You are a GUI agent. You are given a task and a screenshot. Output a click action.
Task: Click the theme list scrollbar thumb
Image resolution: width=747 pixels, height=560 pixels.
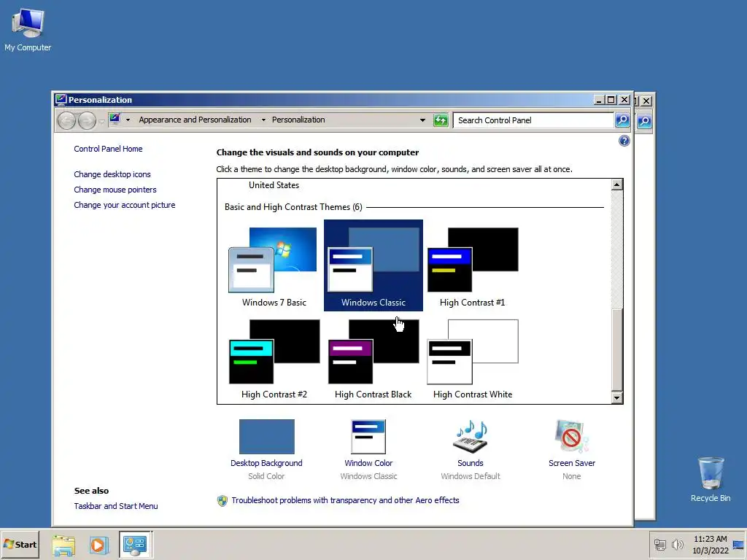tap(617, 351)
